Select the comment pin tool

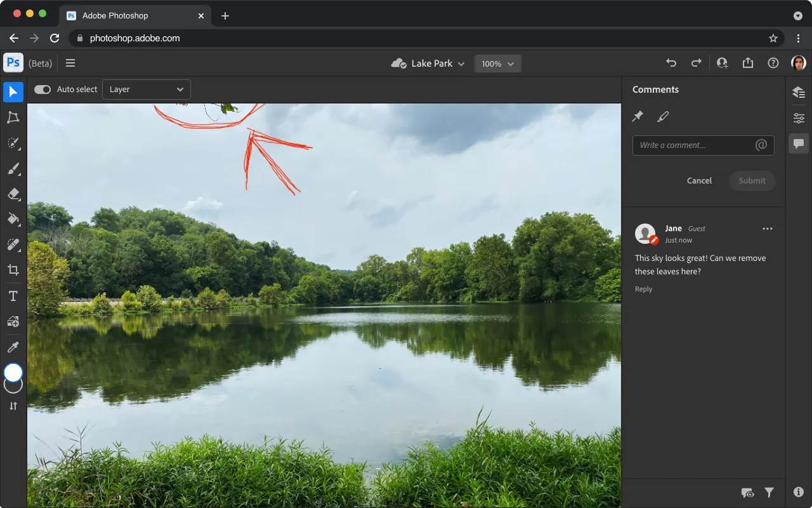point(638,116)
